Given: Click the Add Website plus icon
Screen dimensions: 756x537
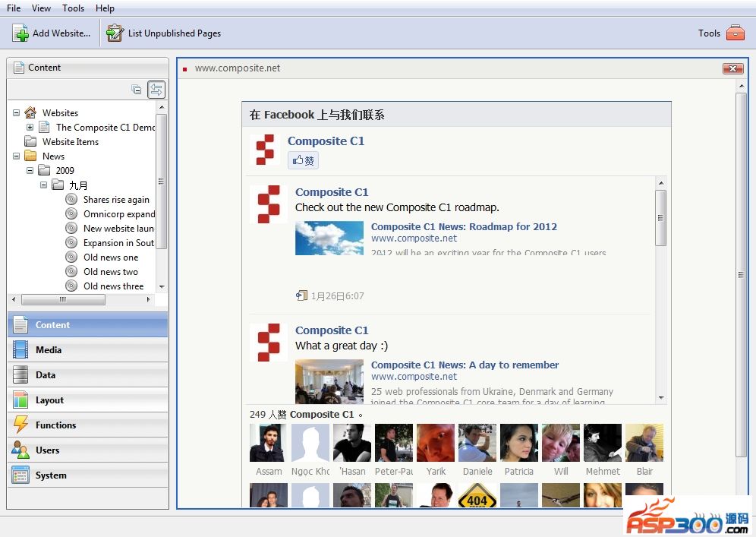Looking at the screenshot, I should tap(20, 33).
